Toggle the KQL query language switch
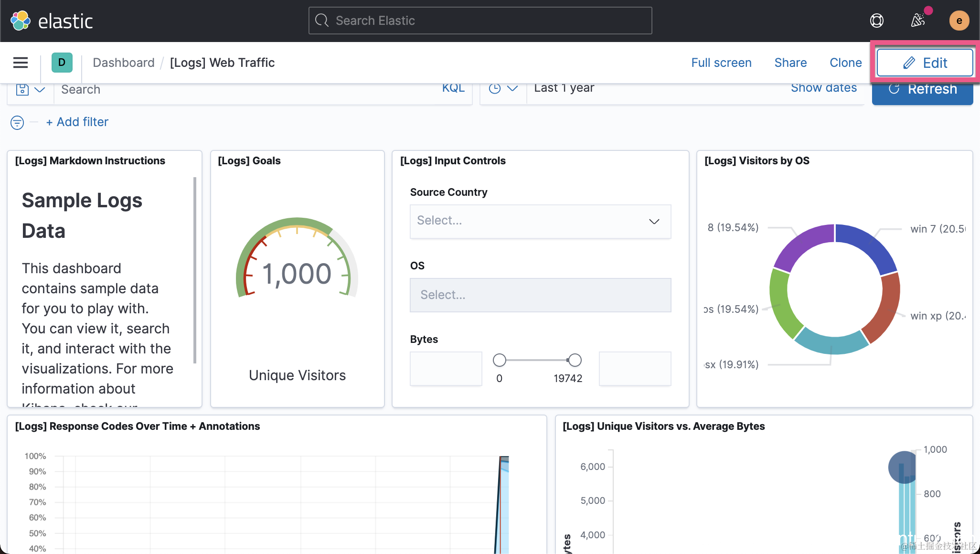The width and height of the screenshot is (980, 554). [453, 88]
